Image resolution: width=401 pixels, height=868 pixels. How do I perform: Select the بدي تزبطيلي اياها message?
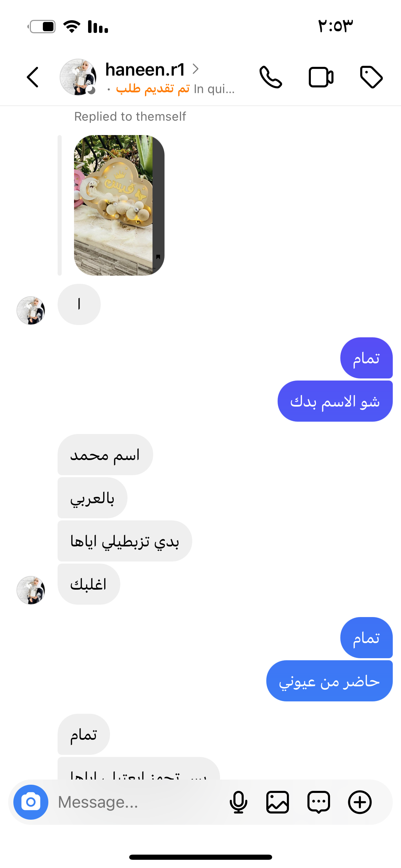coord(125,541)
